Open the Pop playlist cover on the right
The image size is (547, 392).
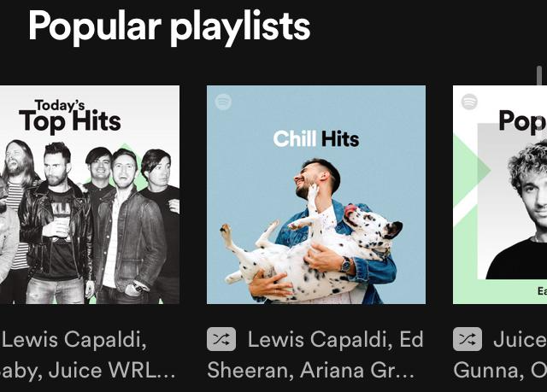(500, 195)
